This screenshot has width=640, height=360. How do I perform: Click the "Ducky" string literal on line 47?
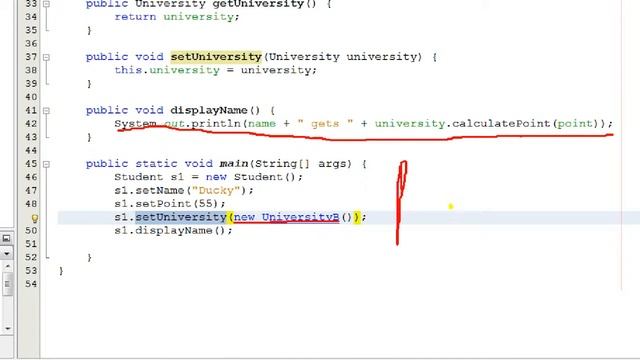pos(216,190)
